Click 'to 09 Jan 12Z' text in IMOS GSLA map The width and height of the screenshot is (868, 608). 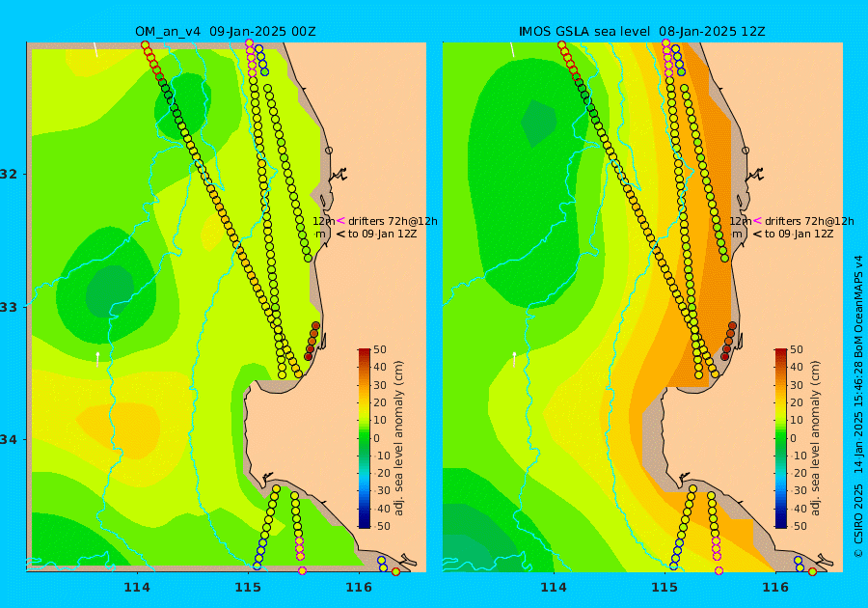pos(800,234)
